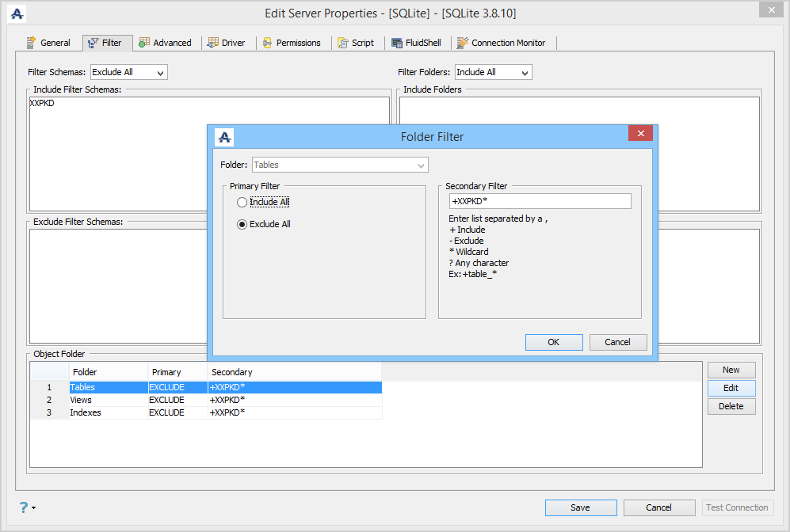
Task: Click the +XXPKD* cell in Indexes row
Action: coord(295,412)
